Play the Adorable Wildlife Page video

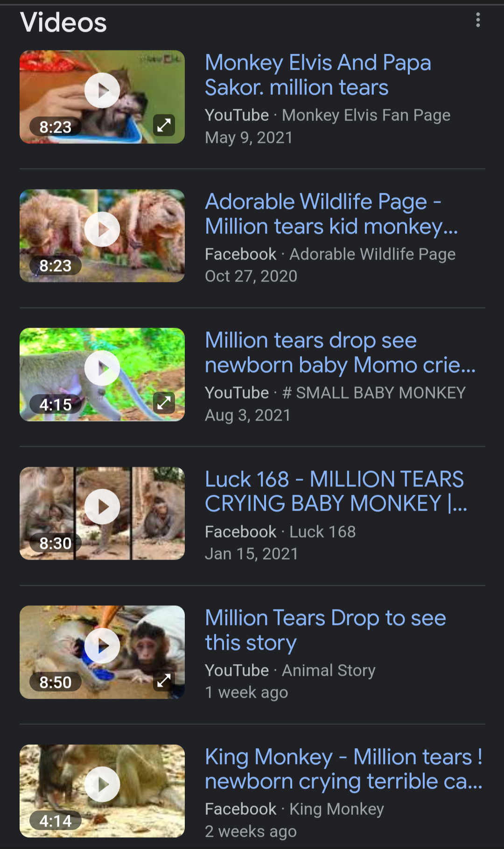click(x=102, y=229)
